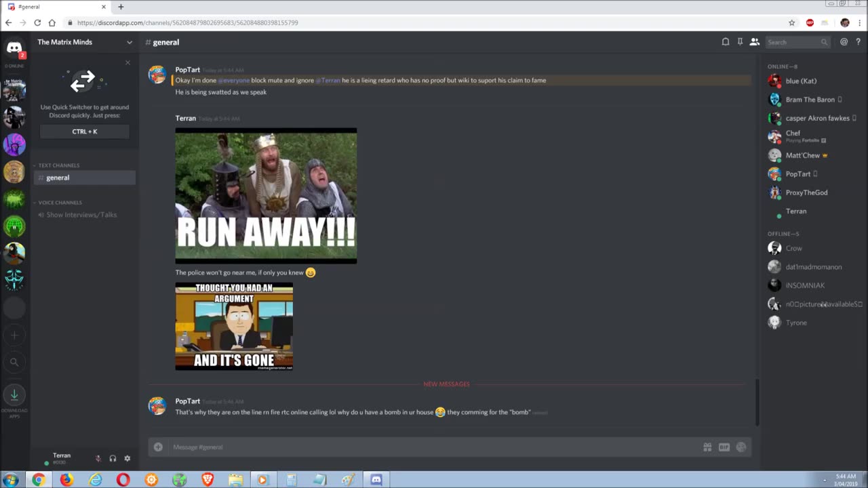Open a new Chrome tab

point(121,7)
